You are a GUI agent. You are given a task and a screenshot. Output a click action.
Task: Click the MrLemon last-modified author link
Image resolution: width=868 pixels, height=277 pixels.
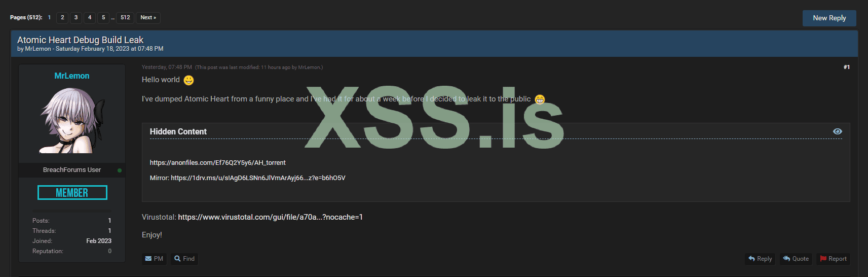tap(309, 67)
